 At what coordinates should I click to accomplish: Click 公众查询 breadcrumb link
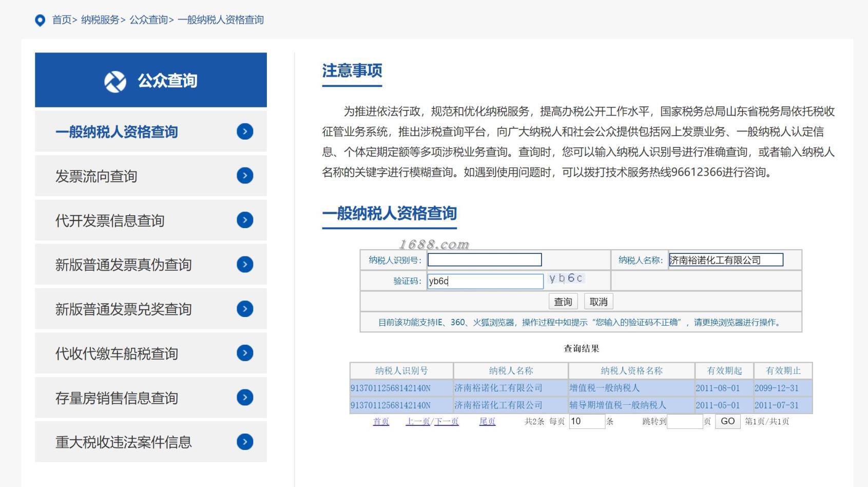(148, 20)
